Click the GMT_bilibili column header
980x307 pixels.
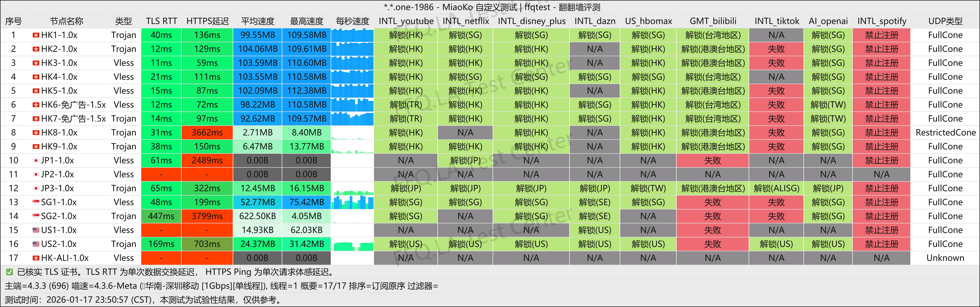click(x=713, y=21)
